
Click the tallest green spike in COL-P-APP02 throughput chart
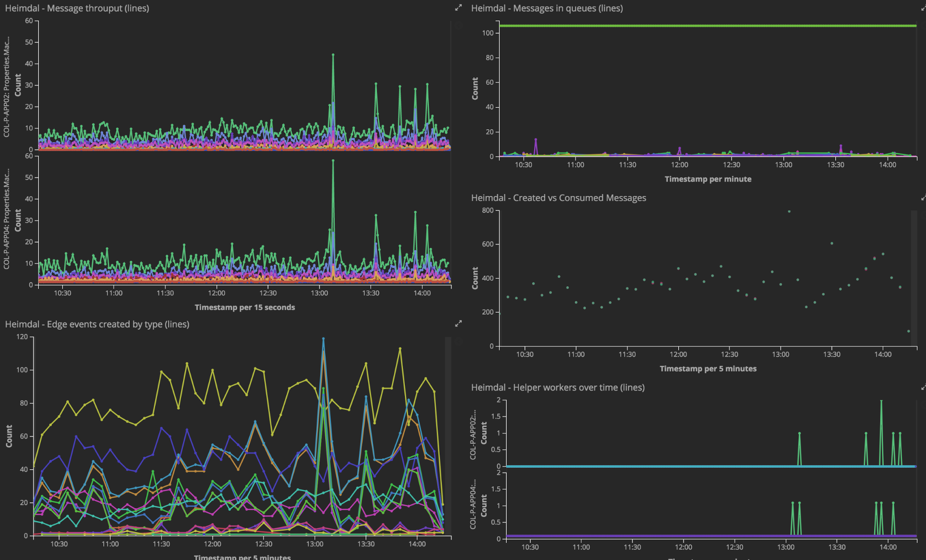click(x=333, y=55)
